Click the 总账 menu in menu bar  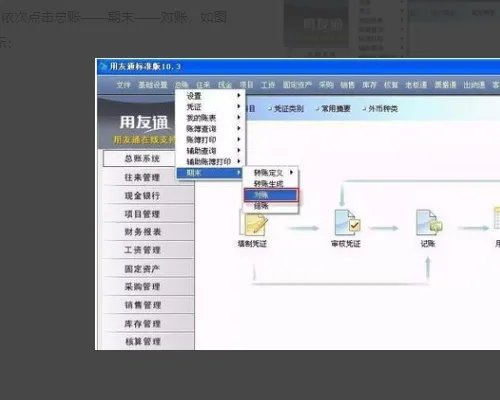[x=182, y=85]
